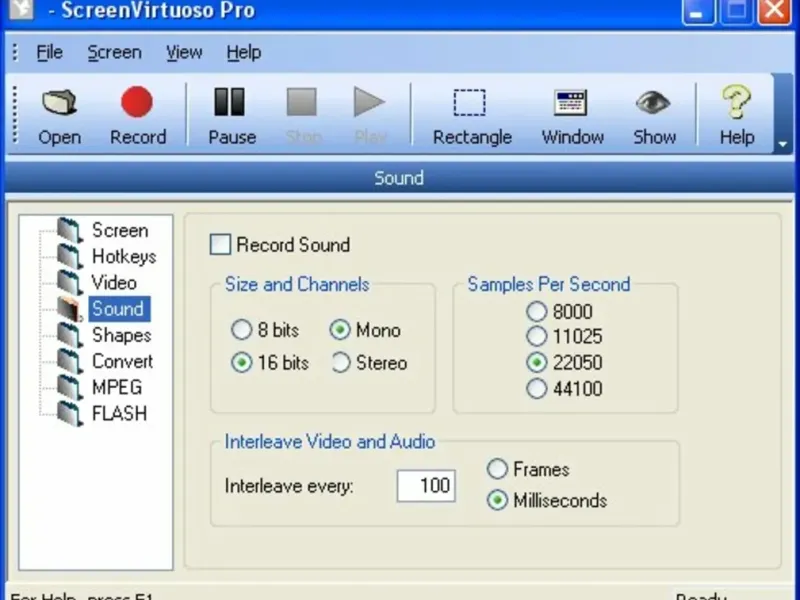Open the Help menu
The height and width of the screenshot is (600, 800).
244,52
